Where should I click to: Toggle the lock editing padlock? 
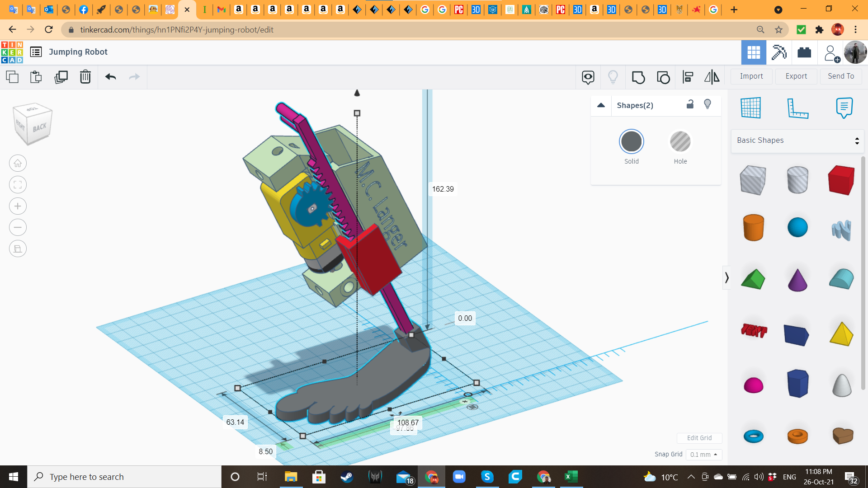click(690, 104)
